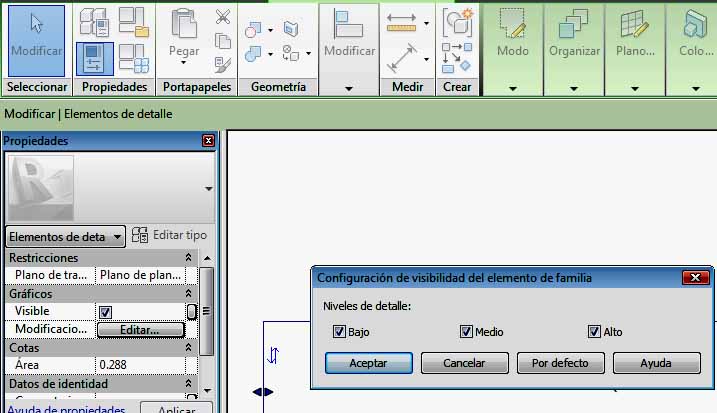This screenshot has height=413, width=717.
Task: Expand Join Geometry dropdown arrow
Action: pos(270,54)
